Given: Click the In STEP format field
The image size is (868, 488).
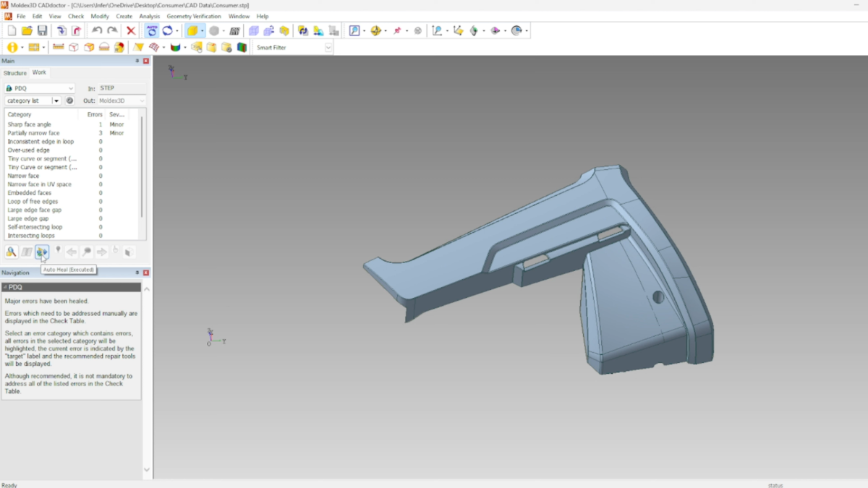Looking at the screenshot, I should point(122,88).
